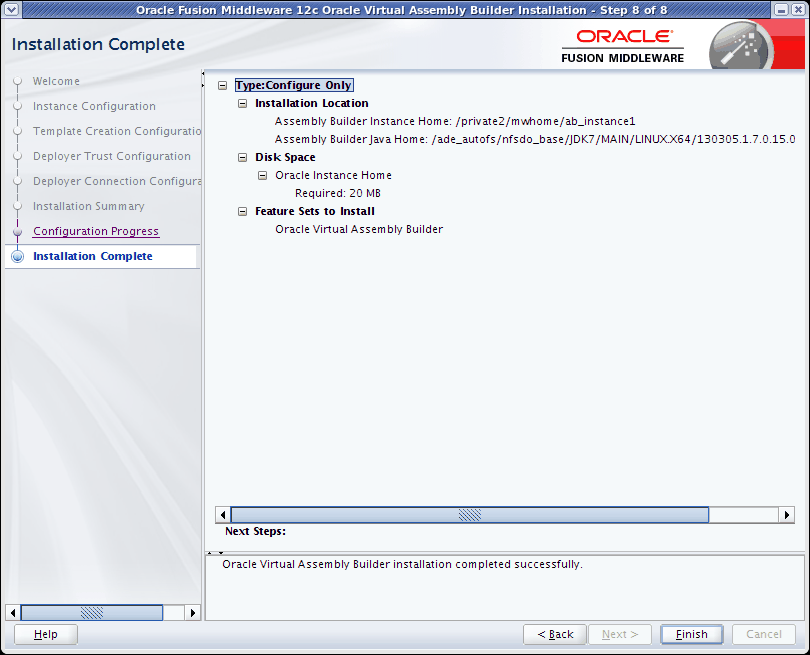810x655 pixels.
Task: Click the Welcome step in the sidebar
Action: click(x=56, y=81)
